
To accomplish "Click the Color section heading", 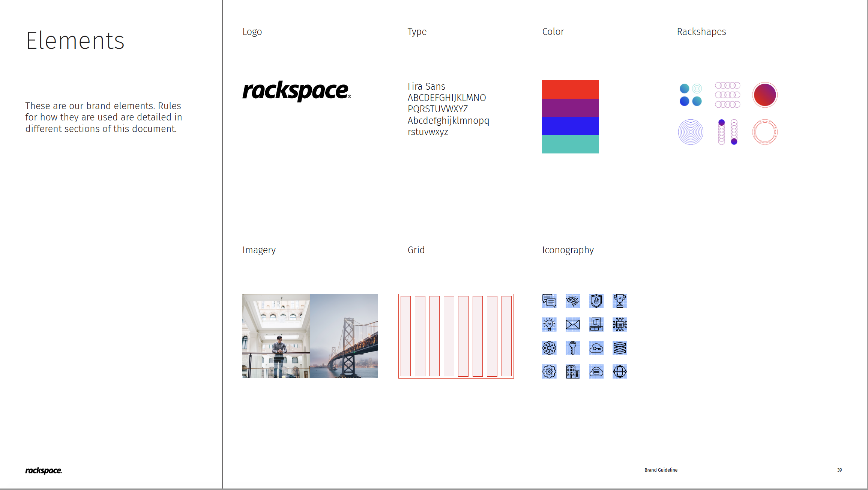I will point(553,32).
